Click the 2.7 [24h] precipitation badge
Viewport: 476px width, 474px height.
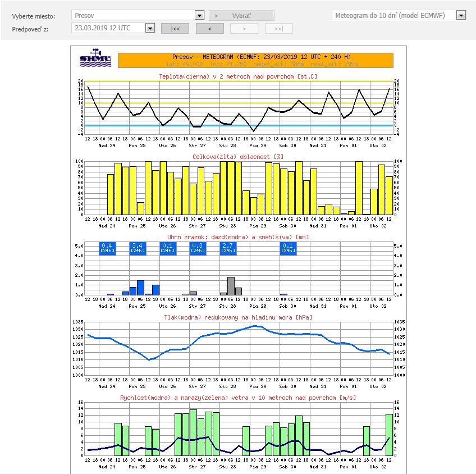[227, 248]
